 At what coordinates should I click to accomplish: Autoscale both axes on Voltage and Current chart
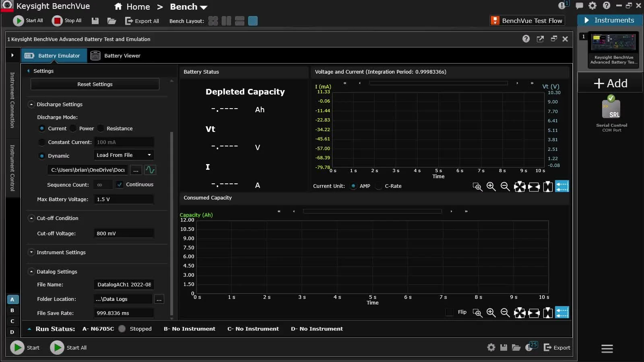[520, 186]
